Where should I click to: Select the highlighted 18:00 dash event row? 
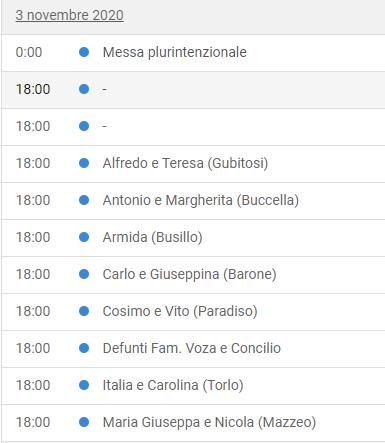pos(193,90)
